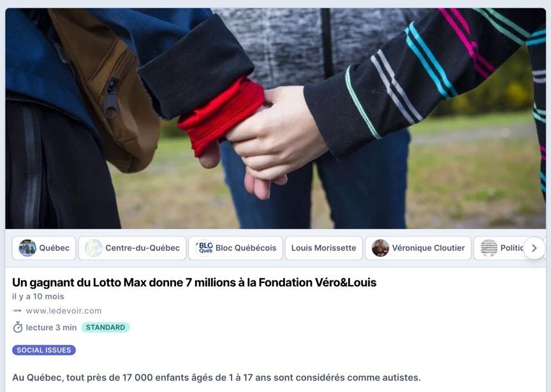Select the Bloc Québécois tag label
The width and height of the screenshot is (551, 392).
246,248
